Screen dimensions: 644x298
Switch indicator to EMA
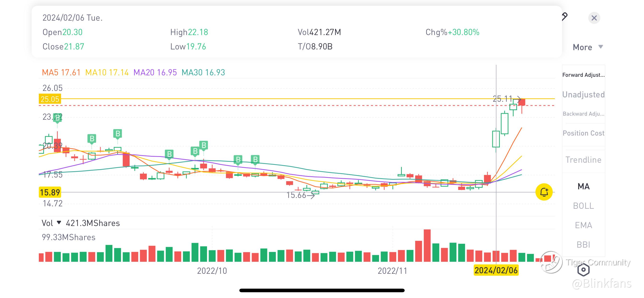[583, 225]
